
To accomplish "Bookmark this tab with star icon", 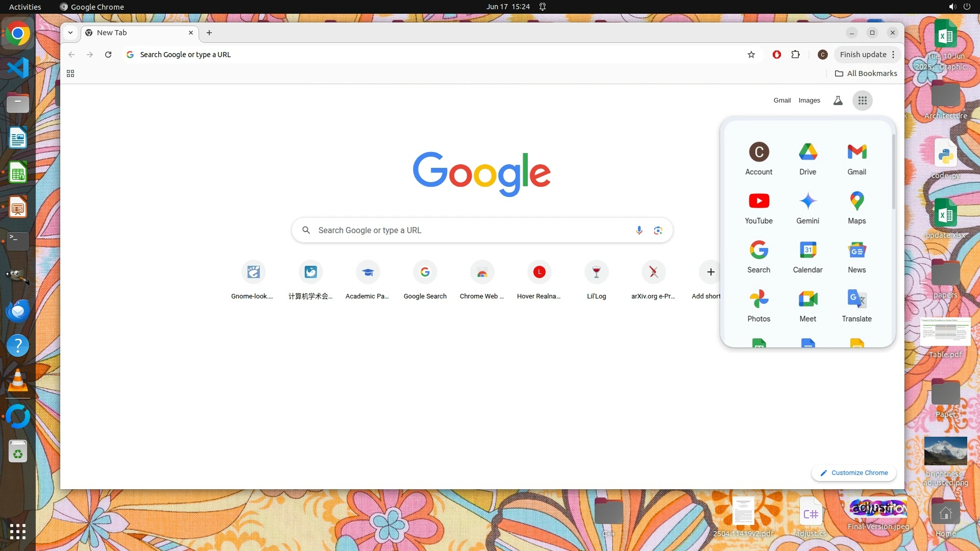I will [751, 55].
